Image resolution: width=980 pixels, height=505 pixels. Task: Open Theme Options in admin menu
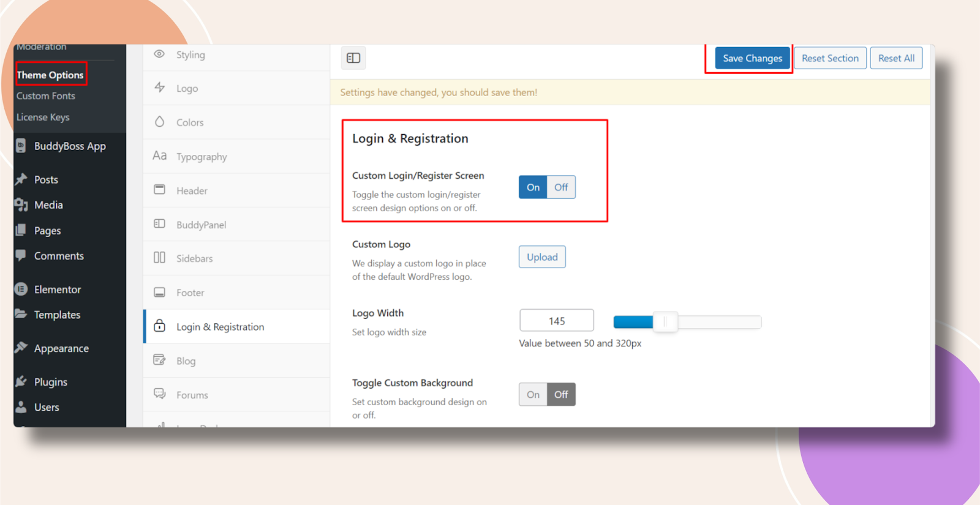(50, 75)
